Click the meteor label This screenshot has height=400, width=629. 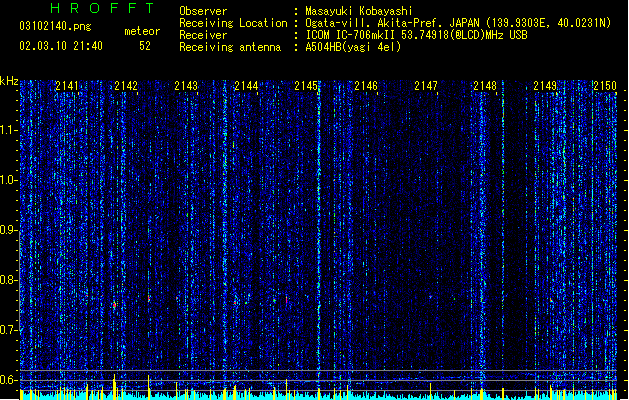pyautogui.click(x=142, y=31)
